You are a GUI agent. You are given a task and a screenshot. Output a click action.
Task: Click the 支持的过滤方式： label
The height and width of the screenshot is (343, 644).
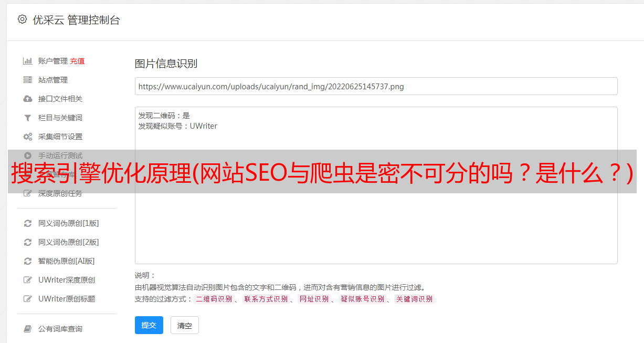point(164,299)
